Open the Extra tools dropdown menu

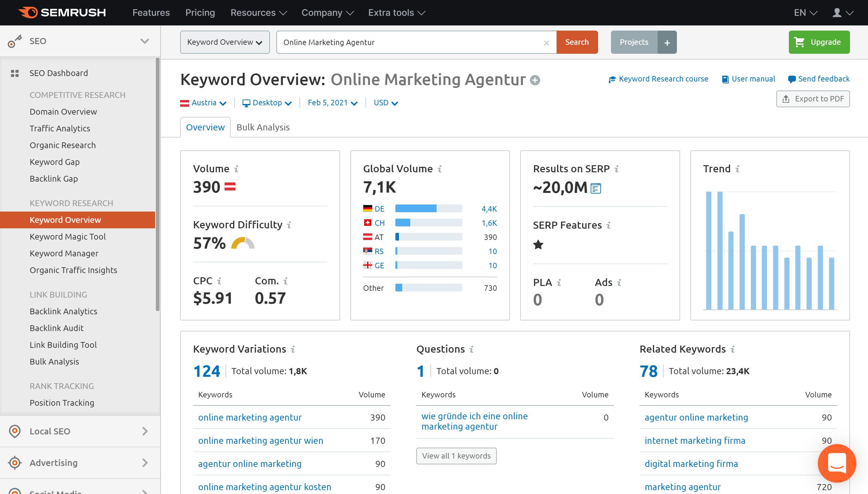coord(397,13)
